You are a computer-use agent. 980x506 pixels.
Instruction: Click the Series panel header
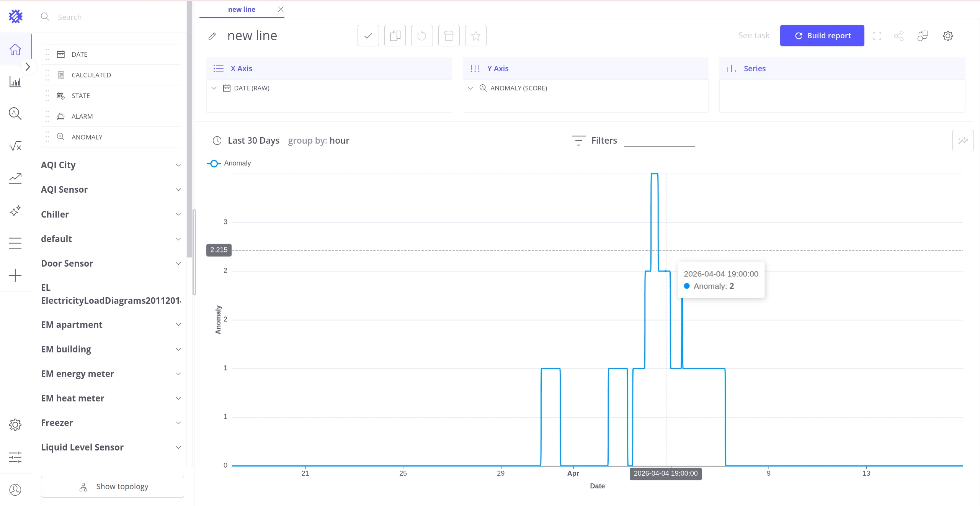point(842,69)
